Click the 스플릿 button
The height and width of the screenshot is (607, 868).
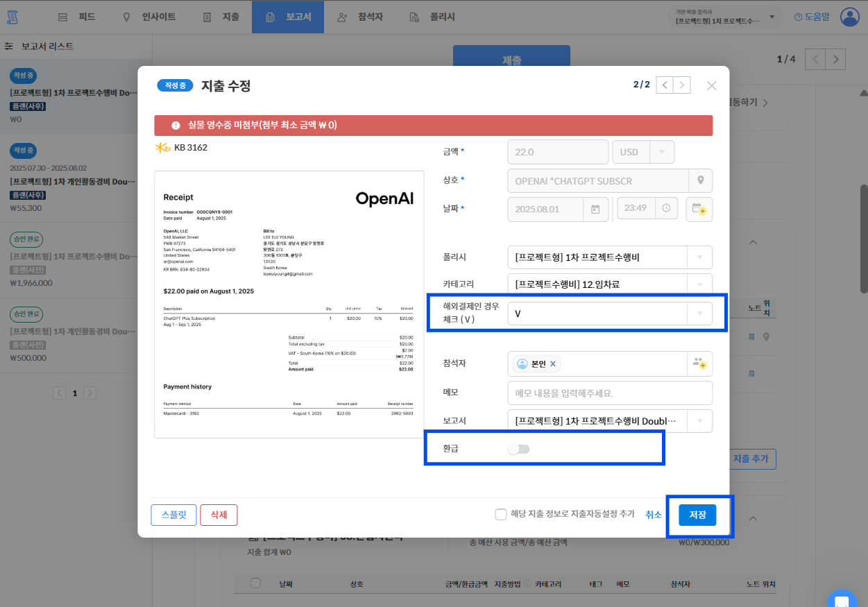pyautogui.click(x=173, y=515)
